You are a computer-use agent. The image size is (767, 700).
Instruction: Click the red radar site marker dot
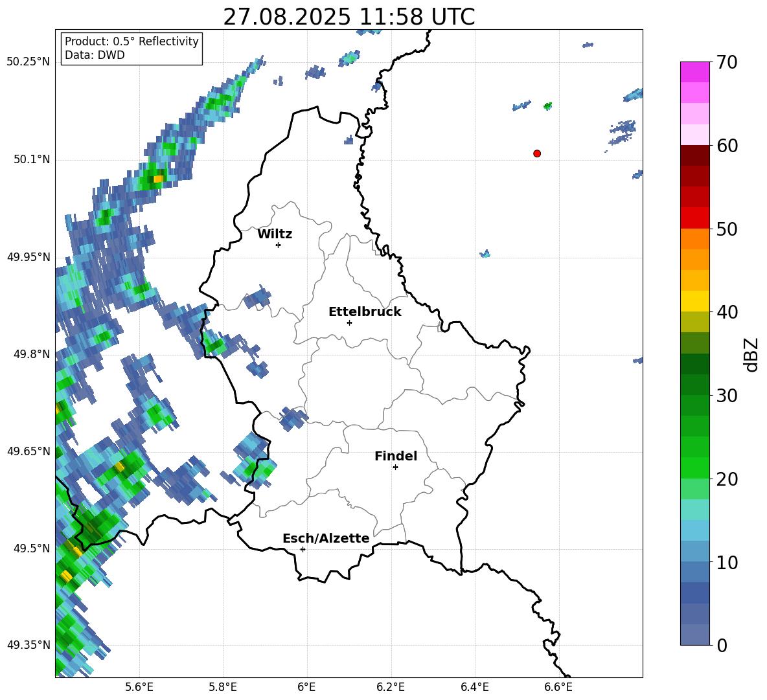pos(536,153)
